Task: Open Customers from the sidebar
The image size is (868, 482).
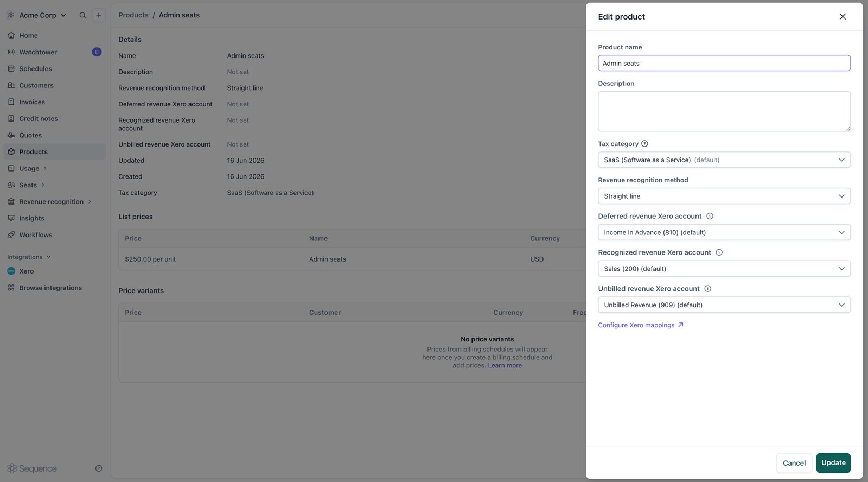Action: 54,85
